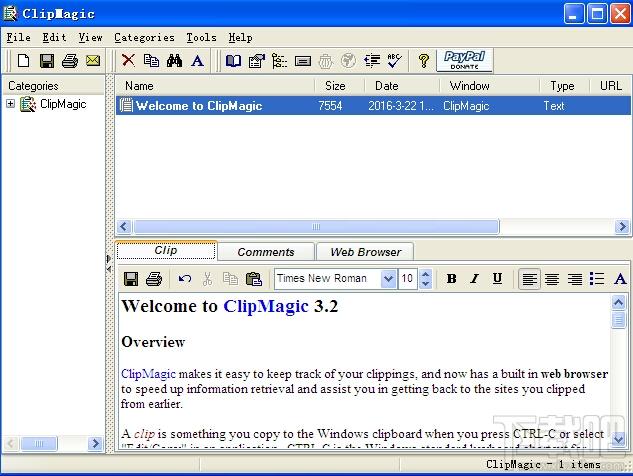
Task: Open the File menu
Action: pos(19,38)
